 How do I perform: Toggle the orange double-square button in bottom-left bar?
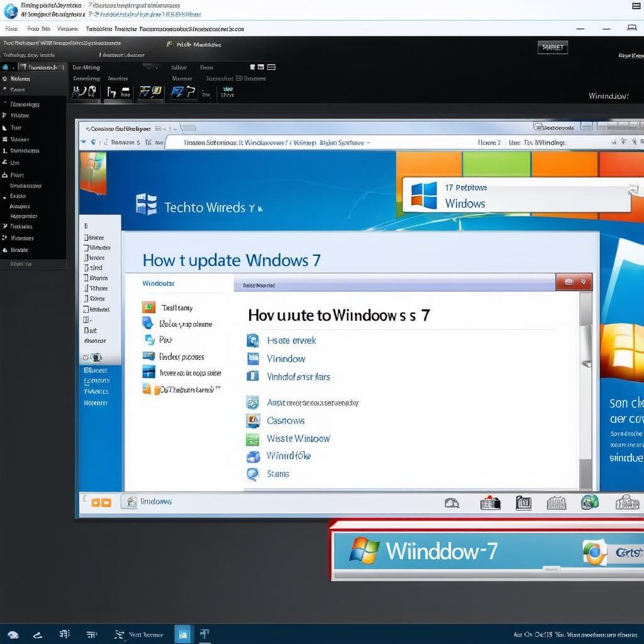101,502
